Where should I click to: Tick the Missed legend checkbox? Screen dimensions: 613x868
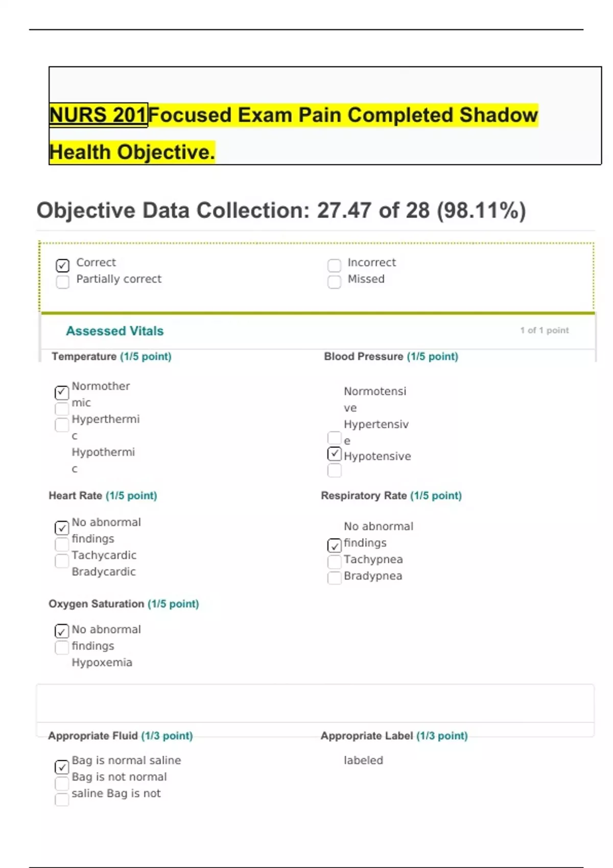(334, 282)
